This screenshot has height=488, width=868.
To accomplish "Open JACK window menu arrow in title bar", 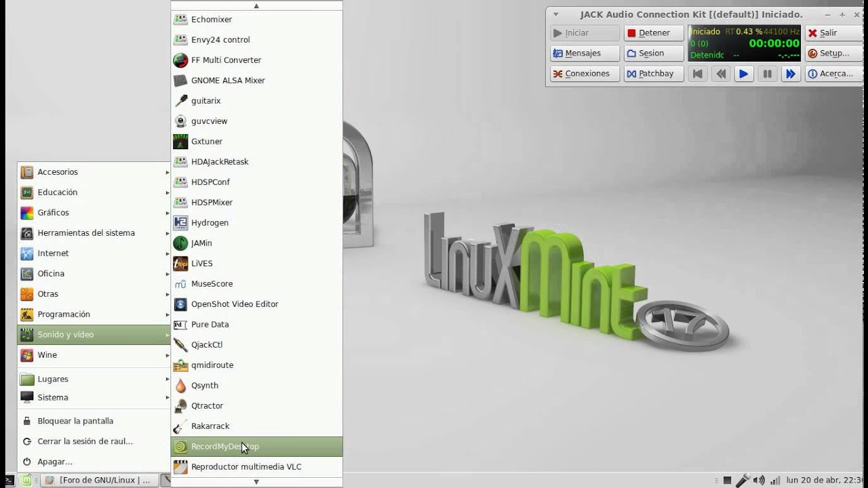I will click(x=556, y=14).
